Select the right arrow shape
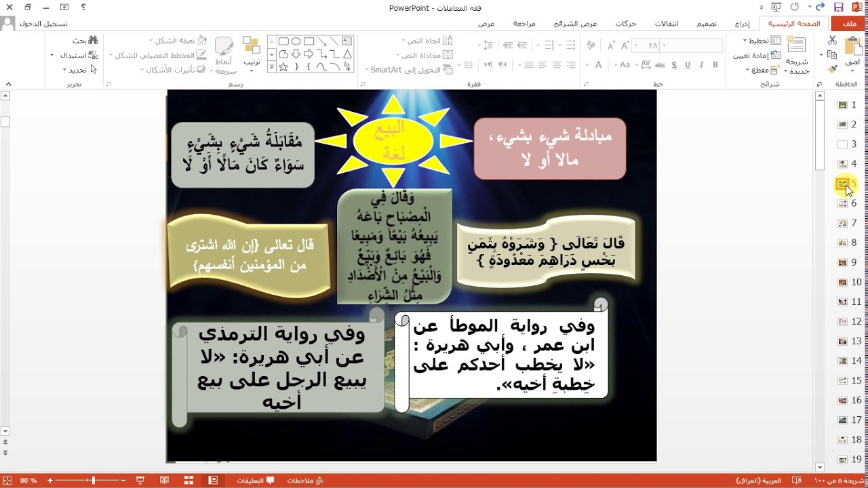This screenshot has width=868, height=488. pyautogui.click(x=309, y=54)
